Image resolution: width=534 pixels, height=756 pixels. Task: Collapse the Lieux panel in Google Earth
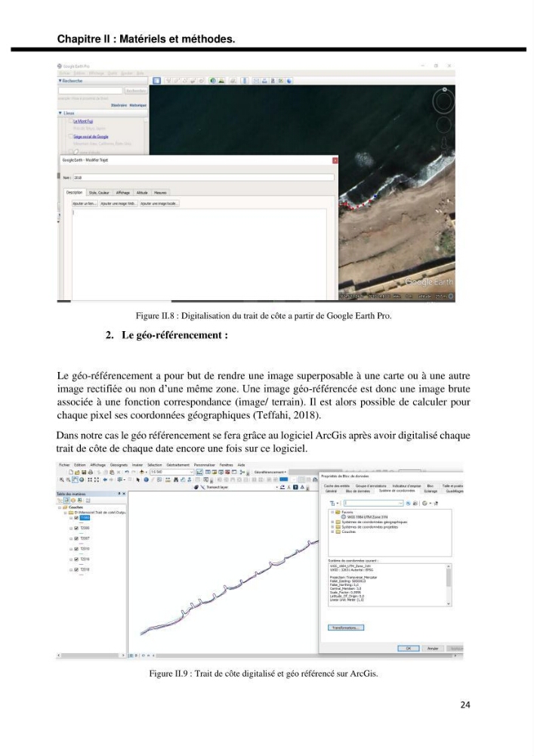(x=60, y=113)
